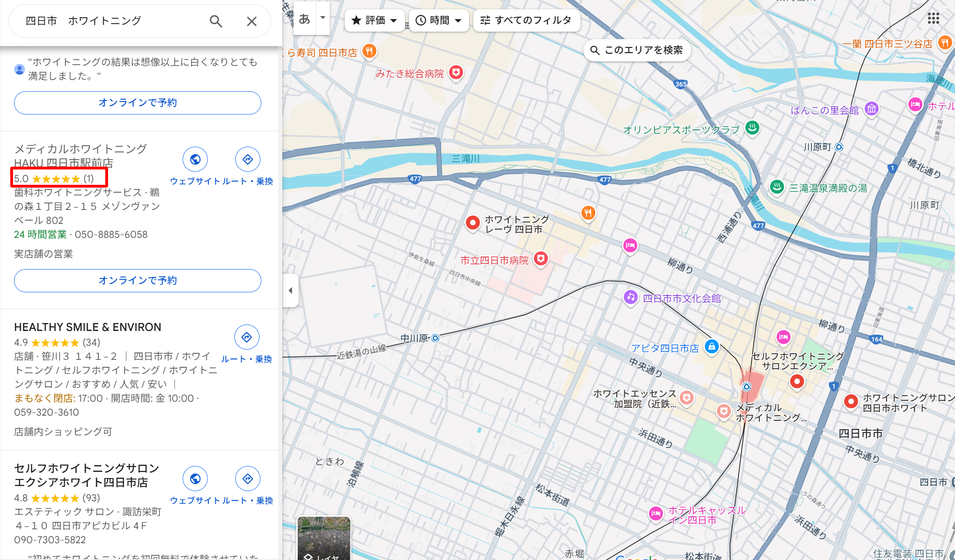Image resolution: width=955 pixels, height=560 pixels.
Task: Select the 市立四日市病院 hospital marker
Action: (540, 259)
